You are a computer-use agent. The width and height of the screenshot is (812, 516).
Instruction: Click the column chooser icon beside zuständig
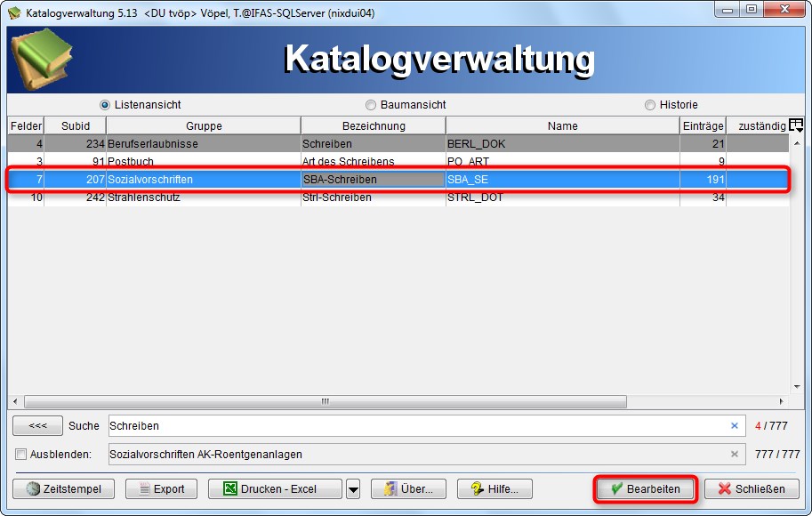coord(796,125)
